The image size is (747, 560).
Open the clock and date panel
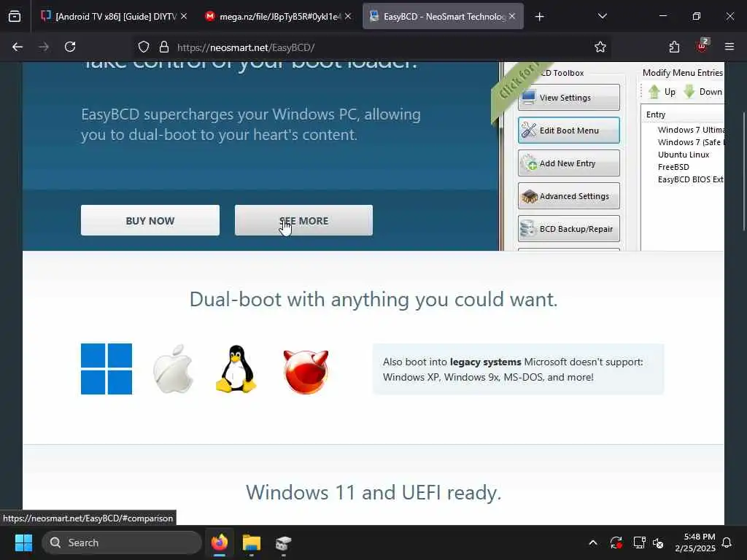[695, 542]
